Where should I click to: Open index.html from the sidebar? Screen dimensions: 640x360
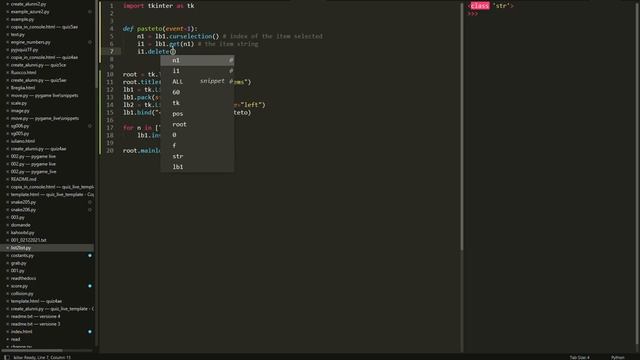pos(22,332)
